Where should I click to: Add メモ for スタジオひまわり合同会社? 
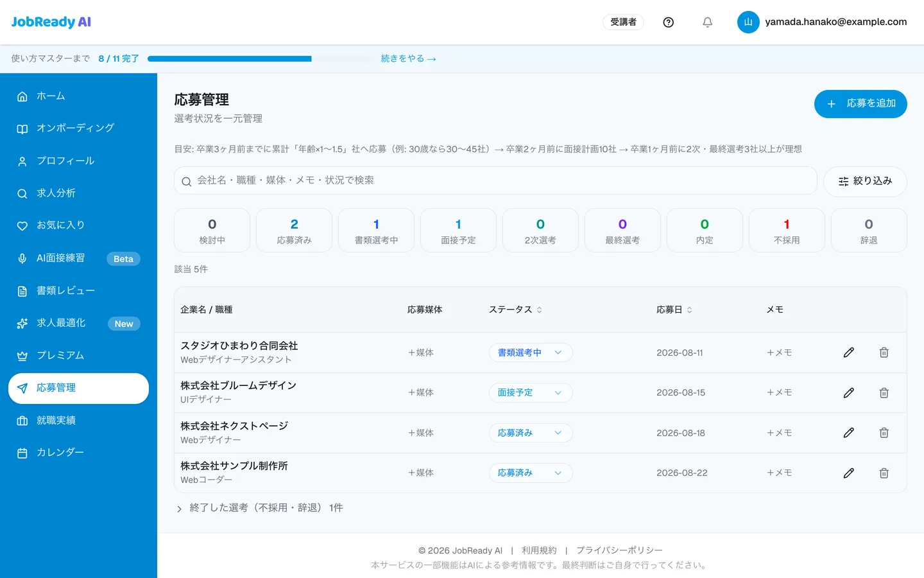click(x=779, y=353)
